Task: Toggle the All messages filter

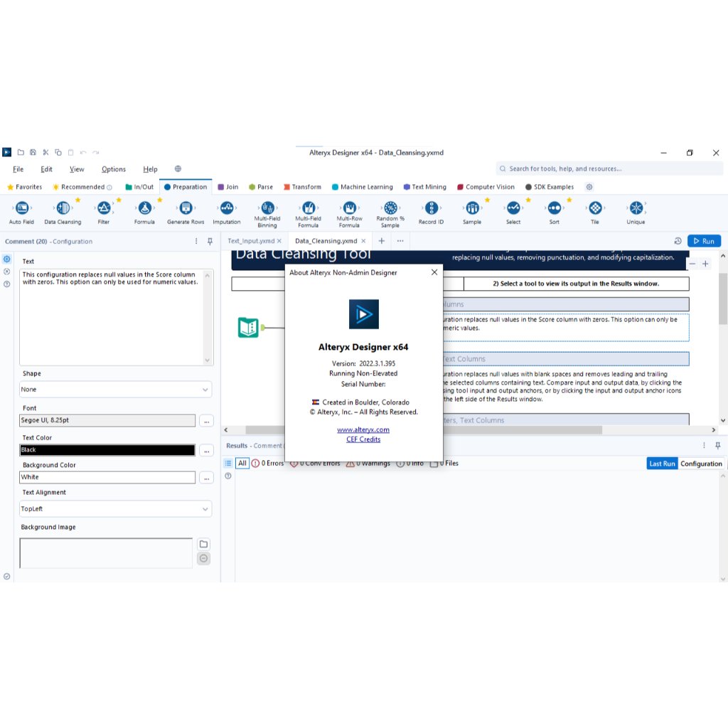Action: point(242,464)
